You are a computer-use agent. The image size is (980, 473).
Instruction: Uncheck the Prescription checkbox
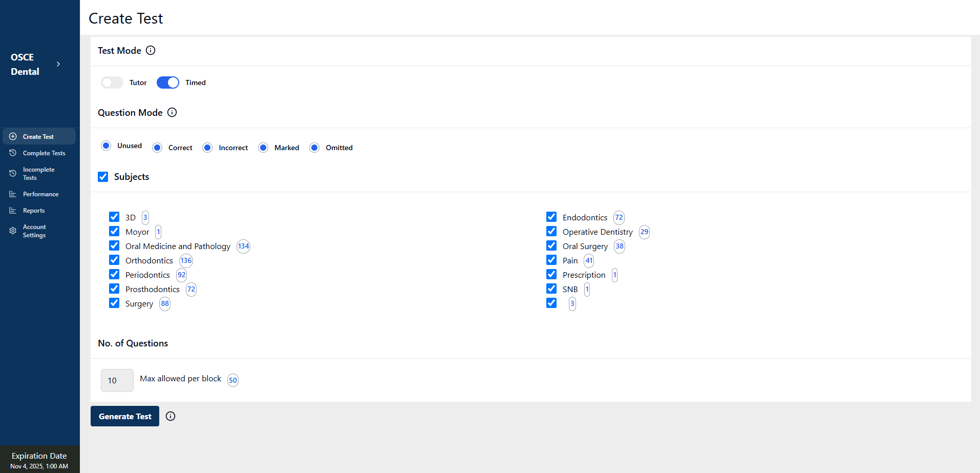551,274
